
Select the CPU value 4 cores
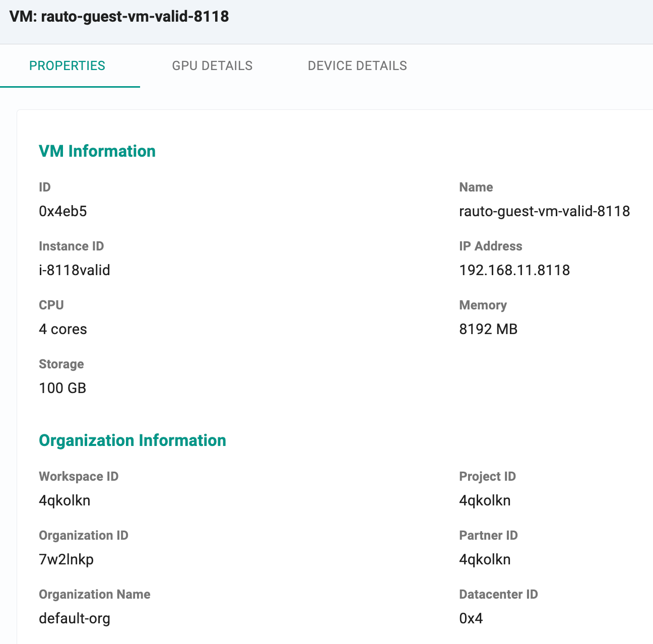pos(63,329)
